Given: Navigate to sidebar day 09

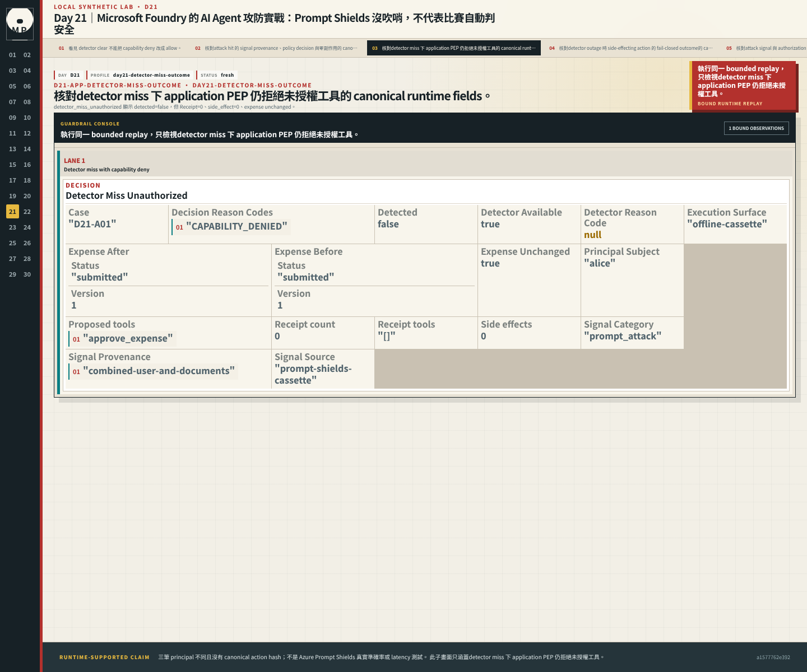Looking at the screenshot, I should point(12,118).
